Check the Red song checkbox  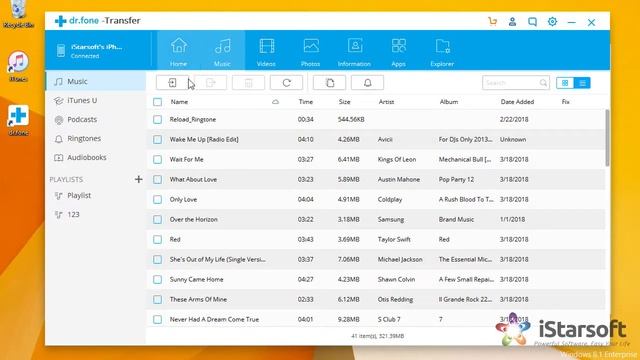point(158,240)
